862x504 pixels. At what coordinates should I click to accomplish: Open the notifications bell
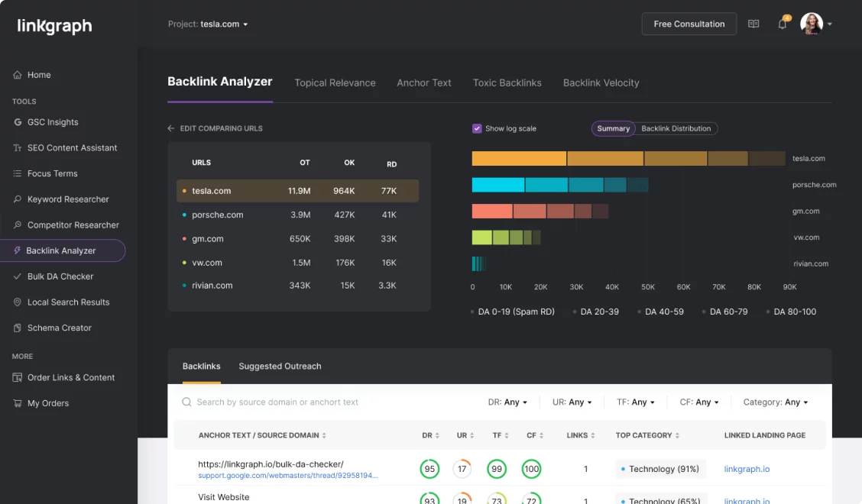(x=783, y=24)
